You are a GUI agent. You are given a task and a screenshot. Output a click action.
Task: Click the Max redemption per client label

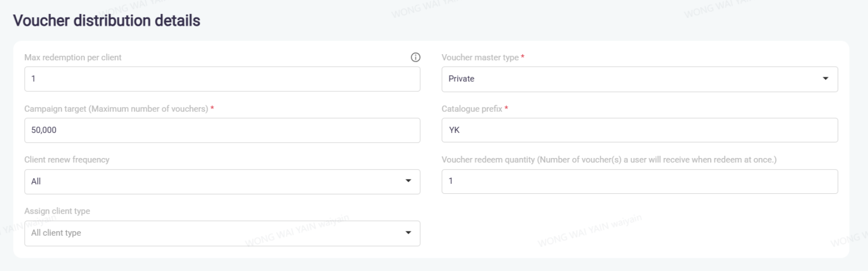point(73,58)
